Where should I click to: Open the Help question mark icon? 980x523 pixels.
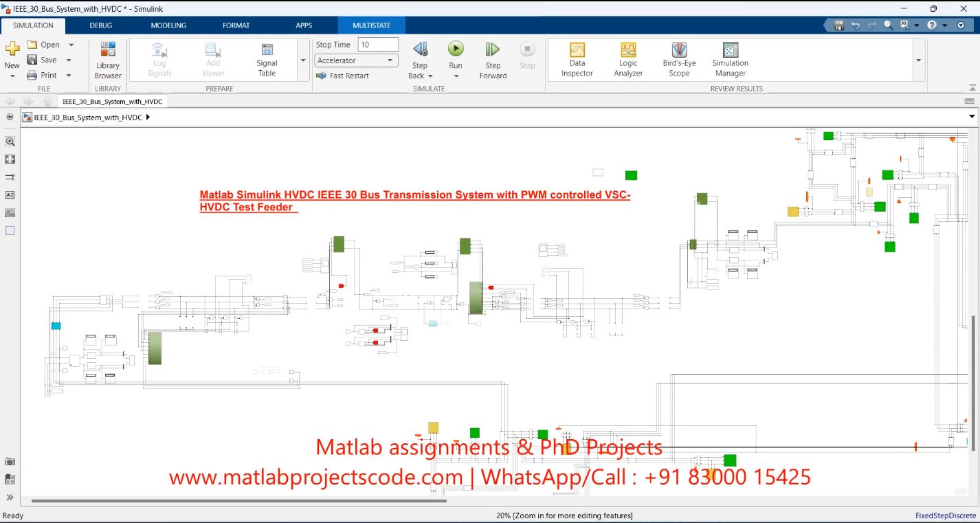point(931,25)
